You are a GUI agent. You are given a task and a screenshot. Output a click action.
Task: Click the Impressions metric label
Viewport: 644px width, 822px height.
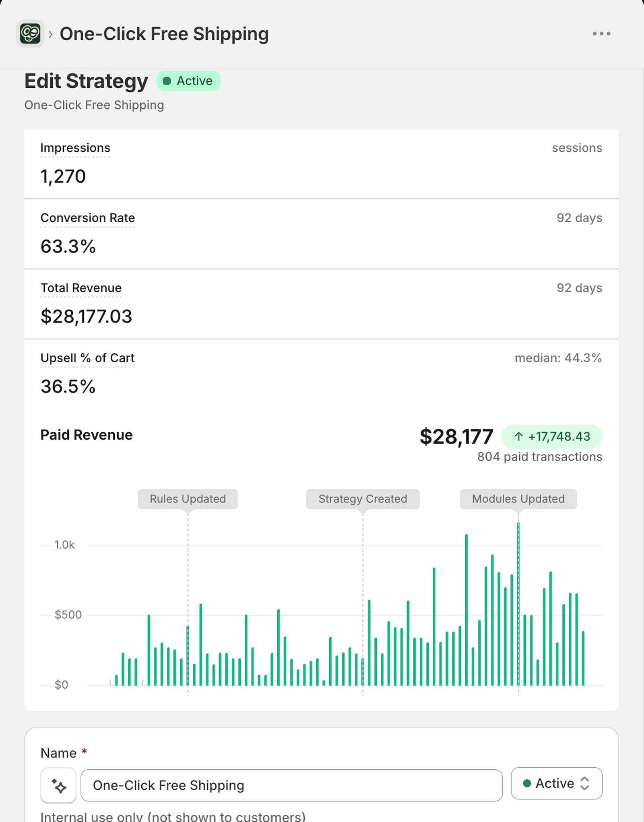pos(75,148)
